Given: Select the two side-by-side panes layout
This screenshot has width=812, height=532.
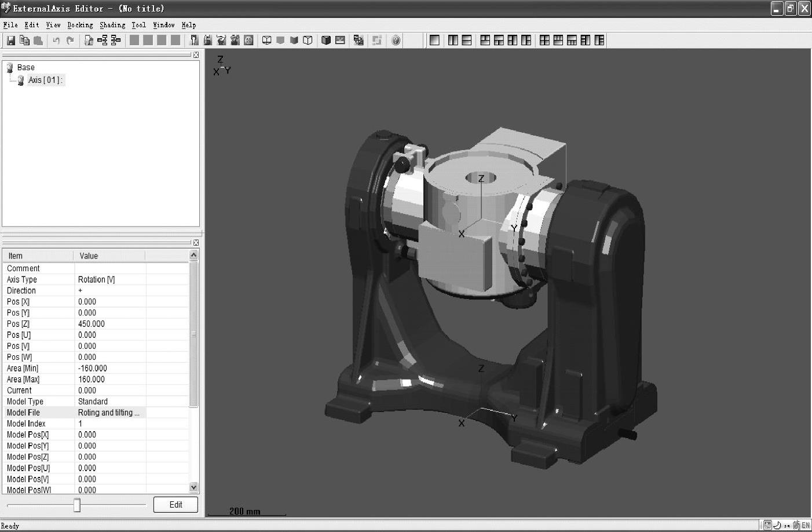Looking at the screenshot, I should pos(453,40).
